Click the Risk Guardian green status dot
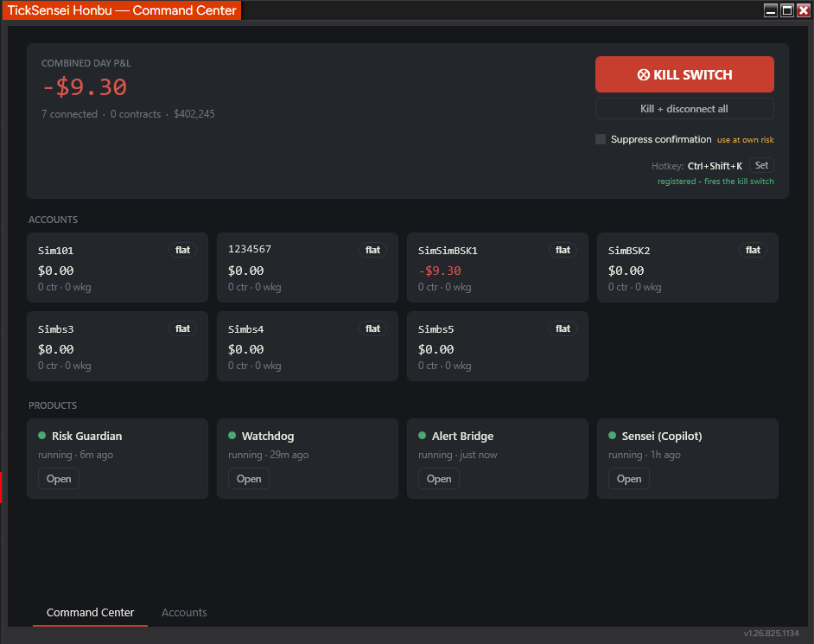814x644 pixels. point(42,435)
